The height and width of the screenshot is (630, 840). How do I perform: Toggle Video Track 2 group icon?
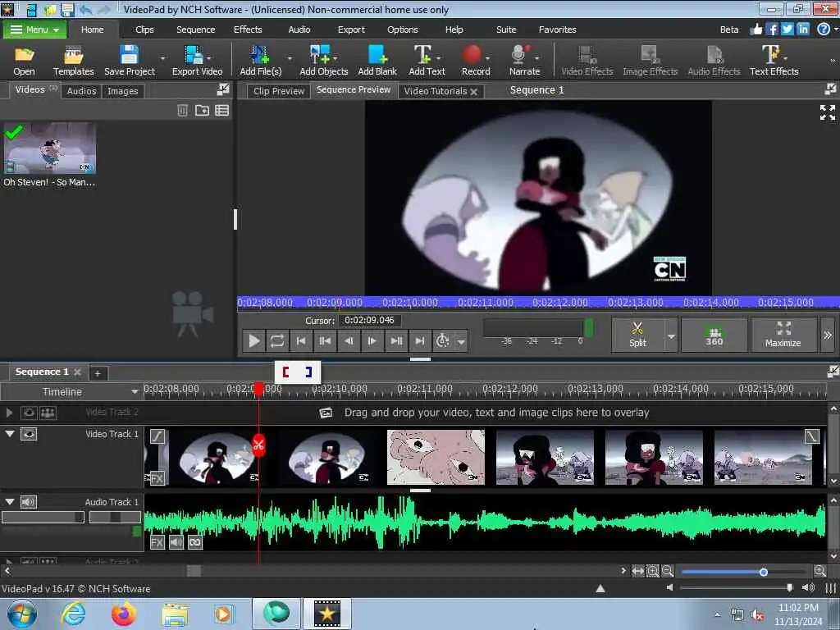tap(48, 413)
